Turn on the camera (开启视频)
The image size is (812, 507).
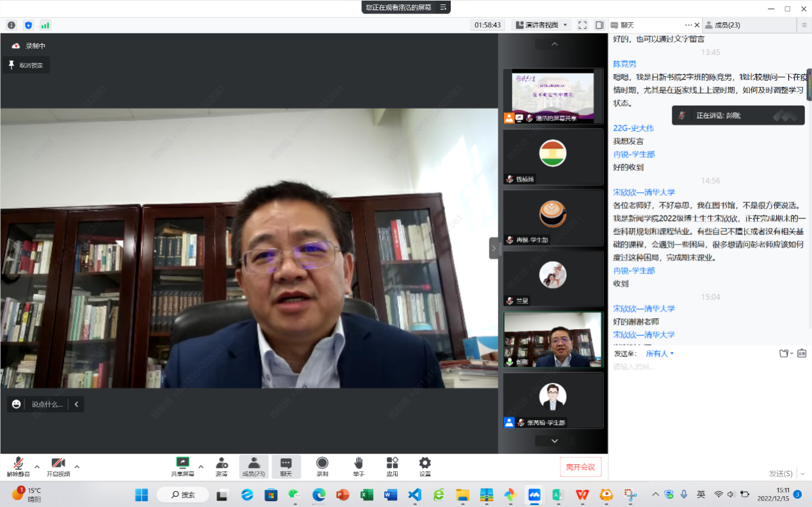tap(58, 466)
